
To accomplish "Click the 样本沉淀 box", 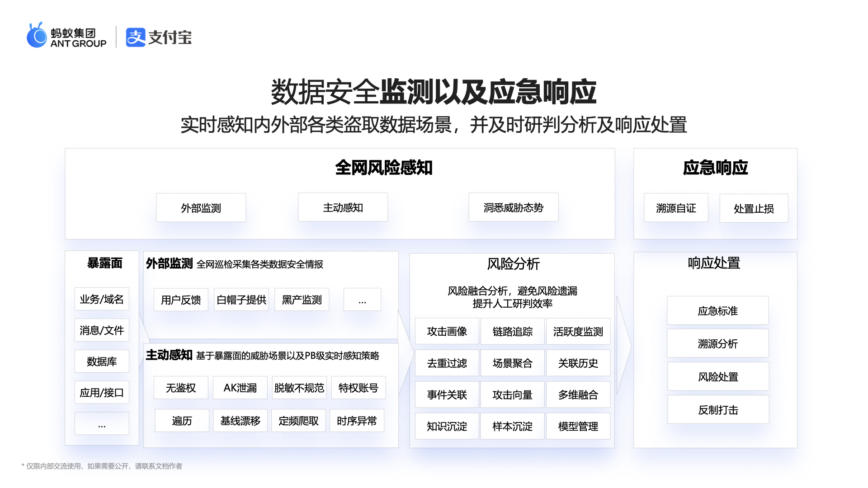I will click(x=512, y=426).
